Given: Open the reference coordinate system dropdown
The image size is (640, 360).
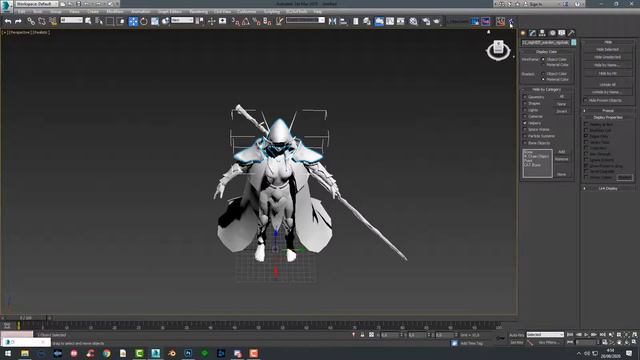Looking at the screenshot, I should coord(182,20).
